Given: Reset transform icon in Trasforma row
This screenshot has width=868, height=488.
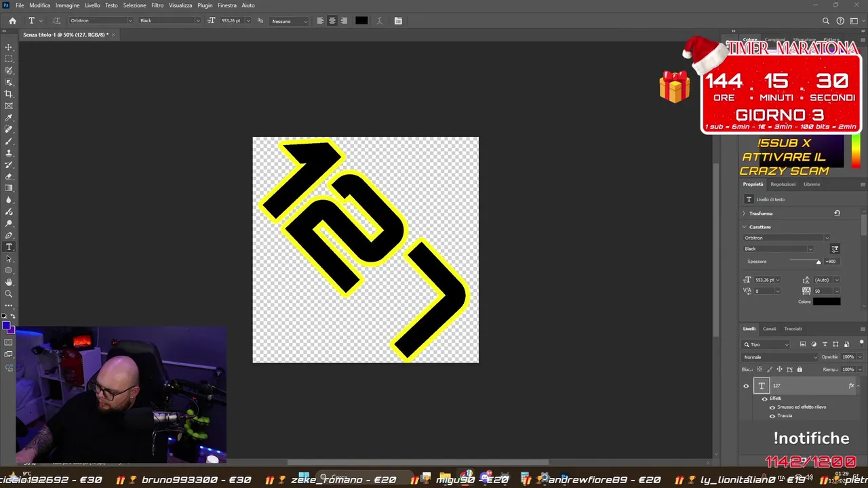Looking at the screenshot, I should (837, 213).
